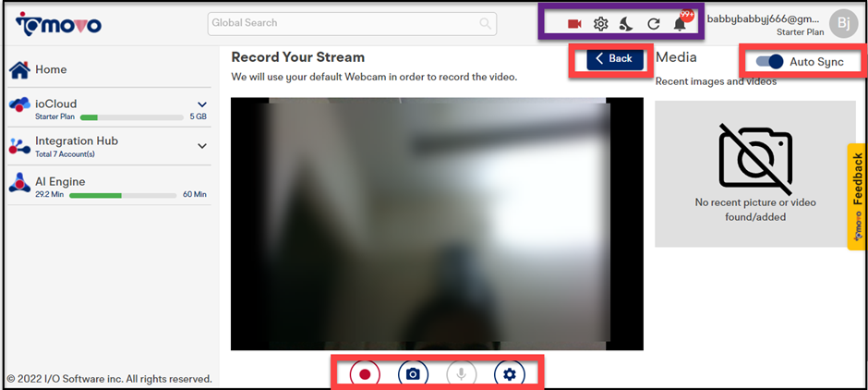Expand the Integration Hub chevron
This screenshot has width=868, height=390.
202,146
